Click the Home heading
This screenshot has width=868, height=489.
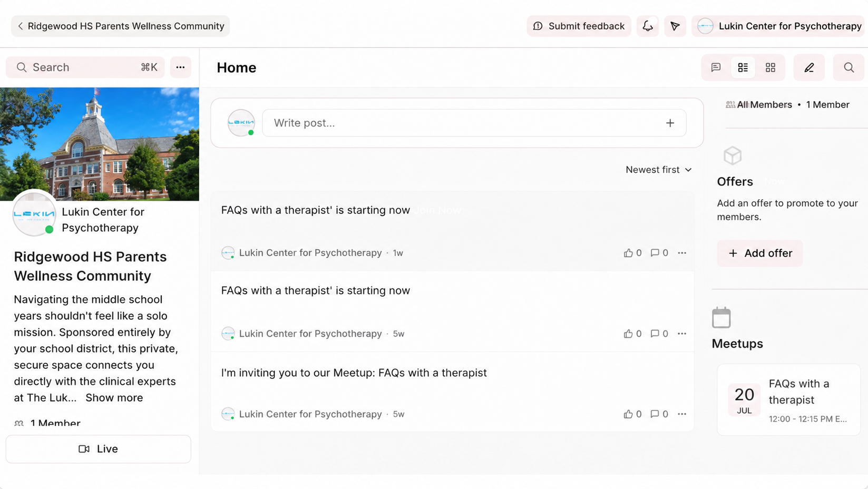point(237,67)
